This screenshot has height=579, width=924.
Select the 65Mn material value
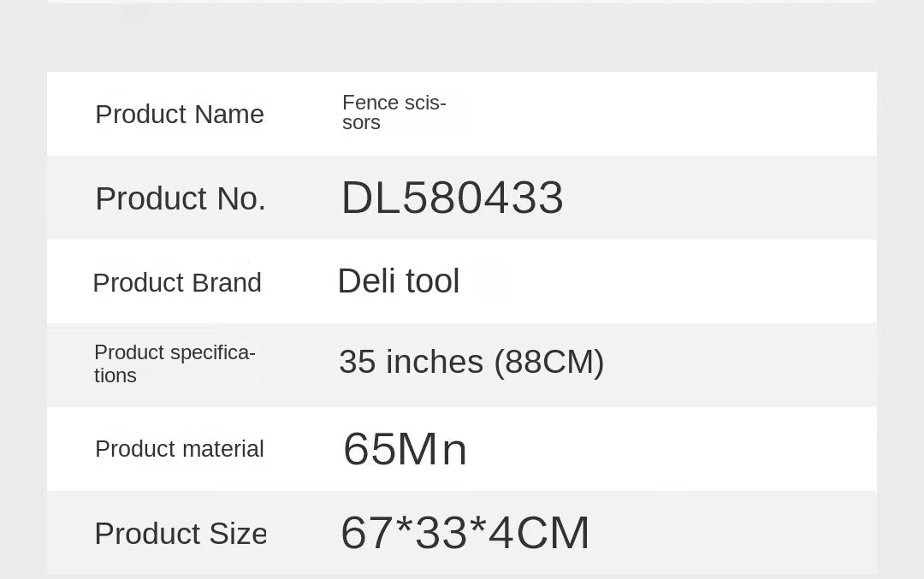(405, 449)
